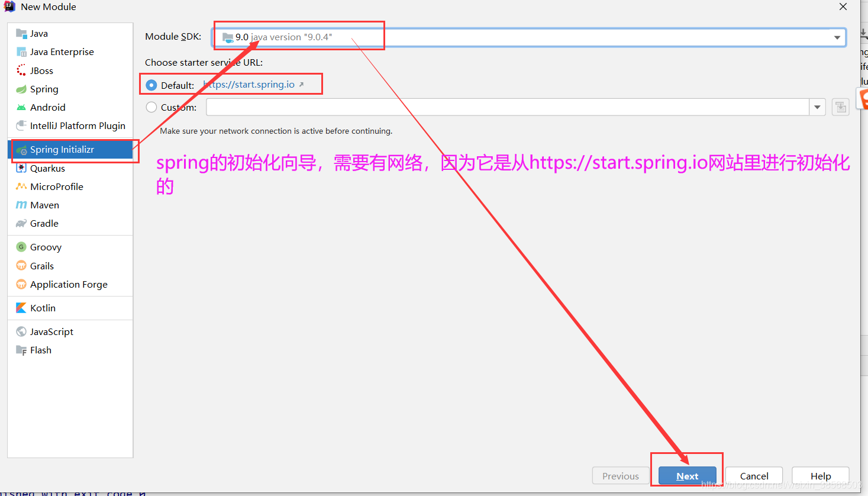Click the JavaScript globe icon

pos(21,331)
